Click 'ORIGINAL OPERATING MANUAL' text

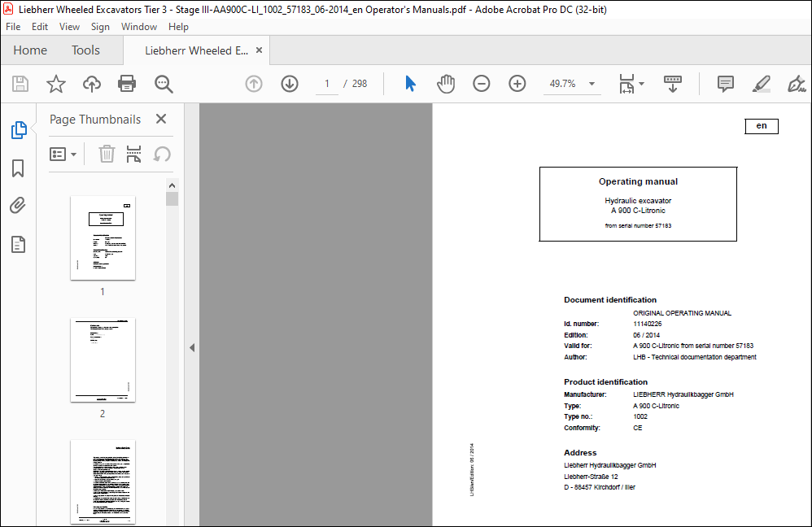tap(682, 313)
